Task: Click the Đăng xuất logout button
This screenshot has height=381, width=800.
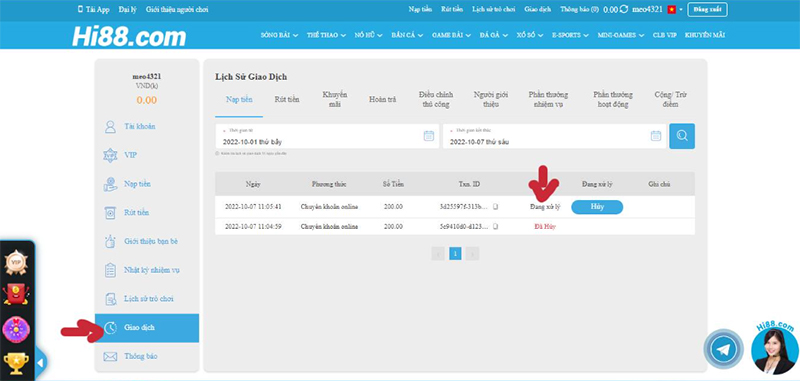Action: 707,10
